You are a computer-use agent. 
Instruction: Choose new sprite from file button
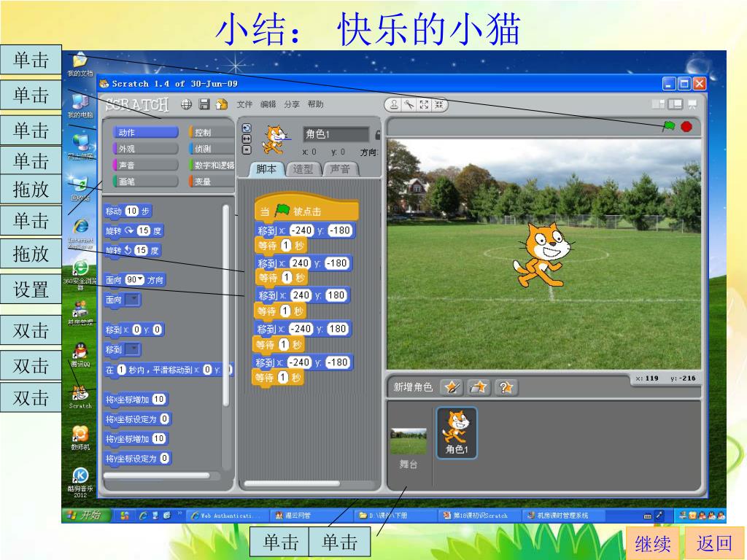479,387
